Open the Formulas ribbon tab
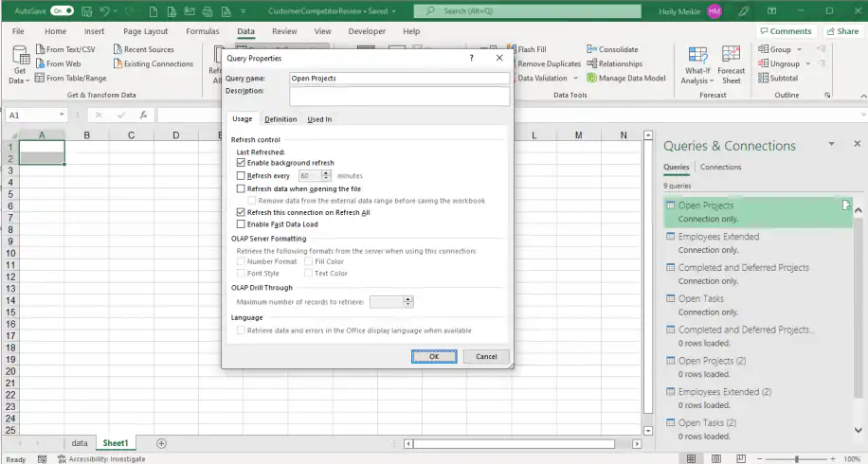Screen dimensions: 868x464 [203, 31]
